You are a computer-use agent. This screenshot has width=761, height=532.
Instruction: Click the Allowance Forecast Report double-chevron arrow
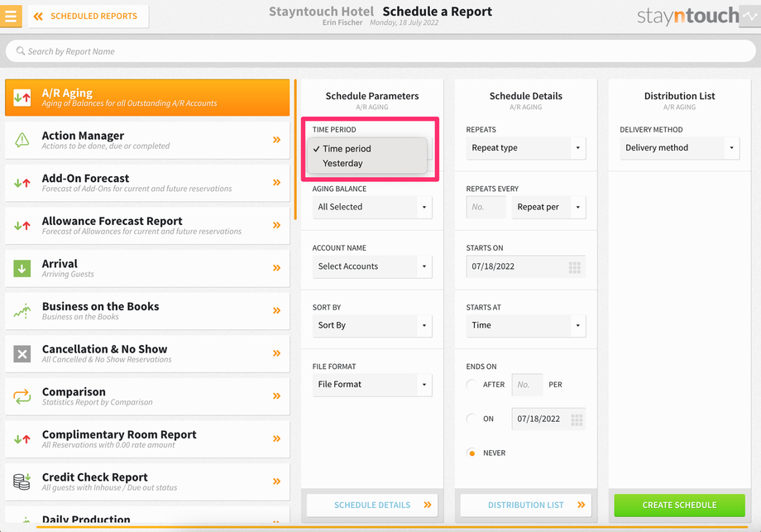coord(276,225)
